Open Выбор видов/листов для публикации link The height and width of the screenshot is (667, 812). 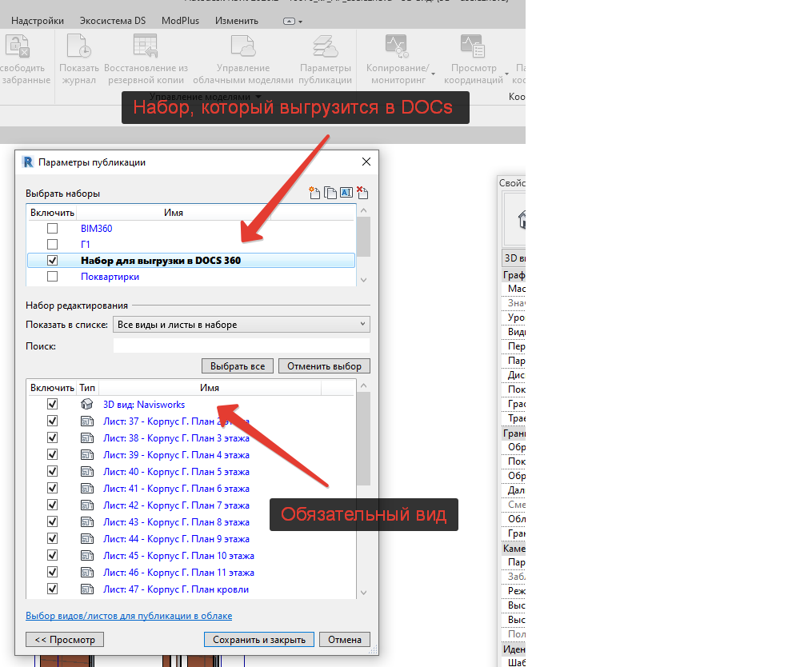click(x=129, y=616)
